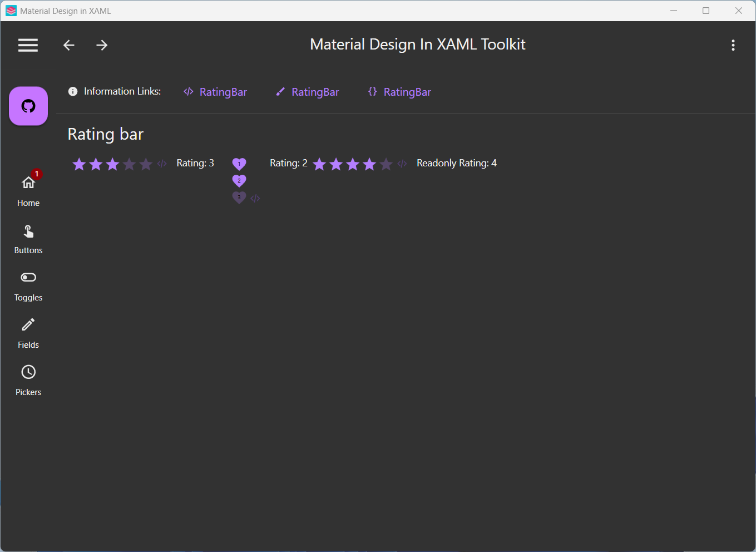
Task: Show XAML code for readonly rating bar
Action: click(x=402, y=164)
